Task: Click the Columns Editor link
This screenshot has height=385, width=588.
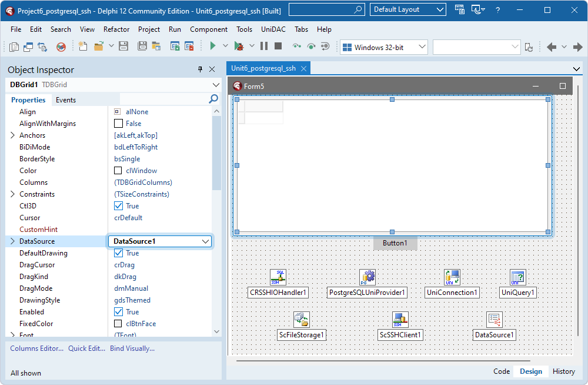Action: click(36, 349)
